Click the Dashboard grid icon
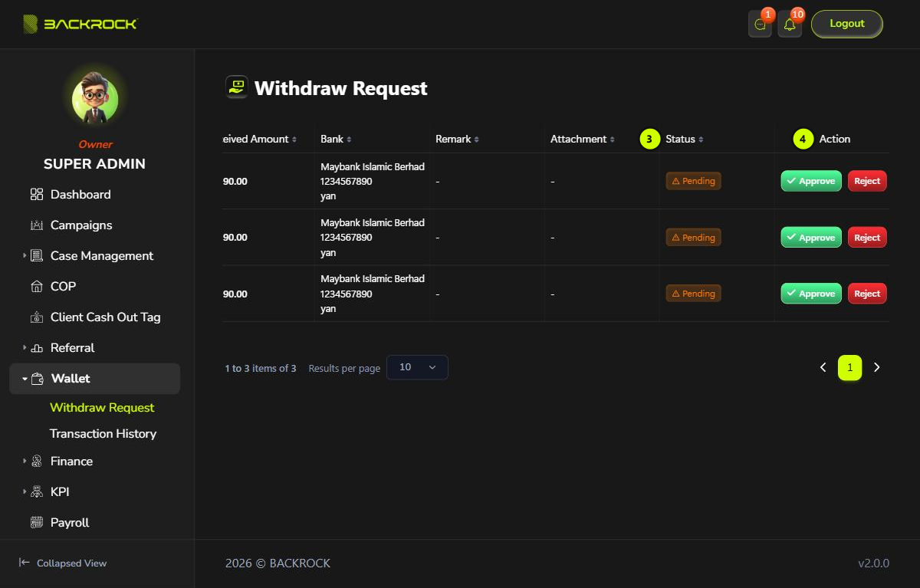 37,195
